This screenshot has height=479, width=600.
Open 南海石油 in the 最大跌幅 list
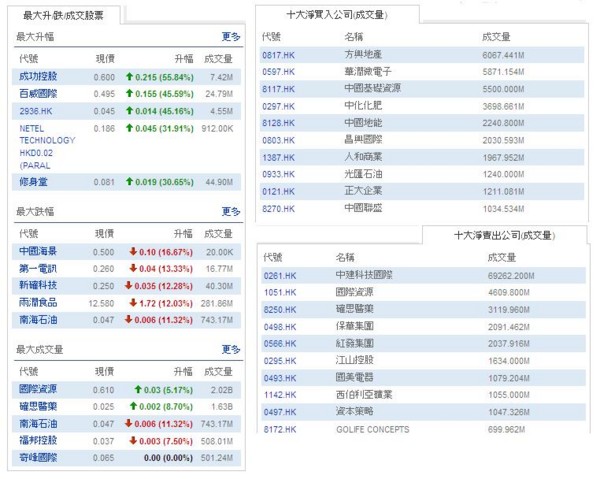click(x=38, y=319)
